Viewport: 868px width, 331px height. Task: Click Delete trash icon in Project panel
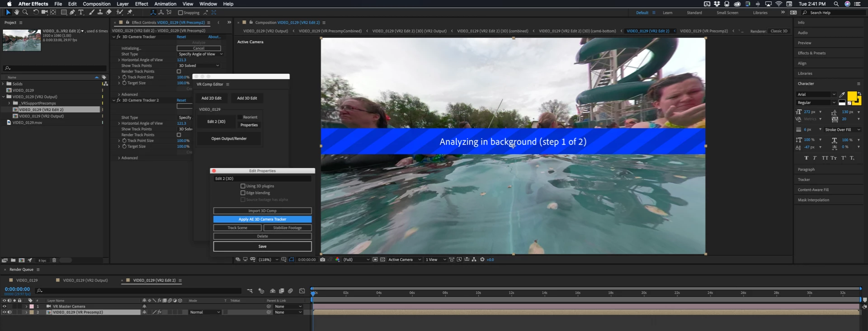click(x=54, y=260)
